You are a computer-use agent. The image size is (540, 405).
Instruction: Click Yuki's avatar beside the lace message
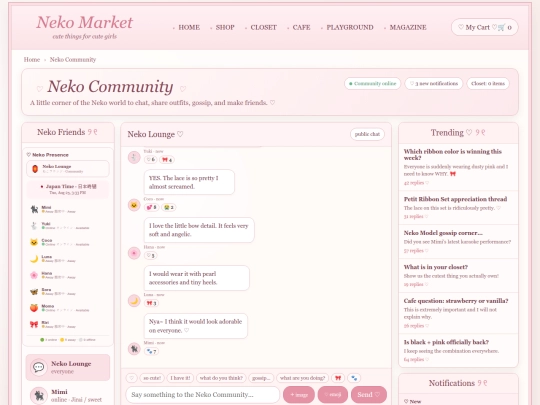point(134,157)
